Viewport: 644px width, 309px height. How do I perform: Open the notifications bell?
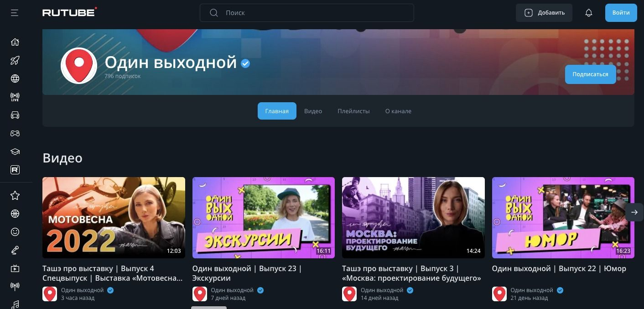click(589, 13)
